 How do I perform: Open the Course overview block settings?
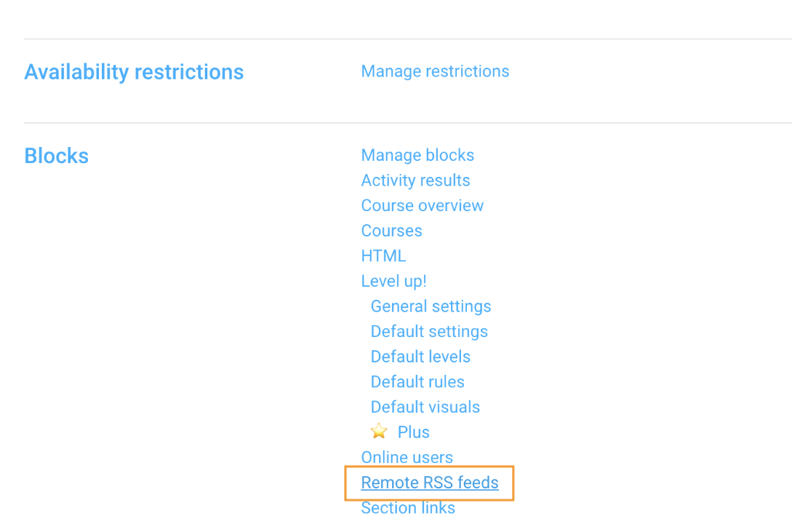pyautogui.click(x=422, y=206)
